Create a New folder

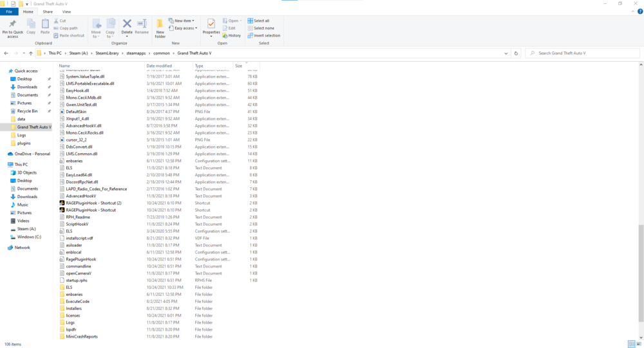pos(160,29)
